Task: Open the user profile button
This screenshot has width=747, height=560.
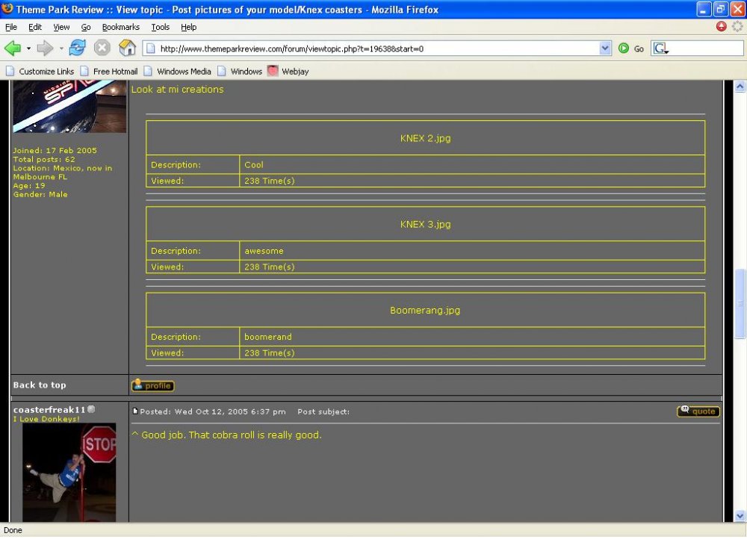Action: [x=152, y=386]
